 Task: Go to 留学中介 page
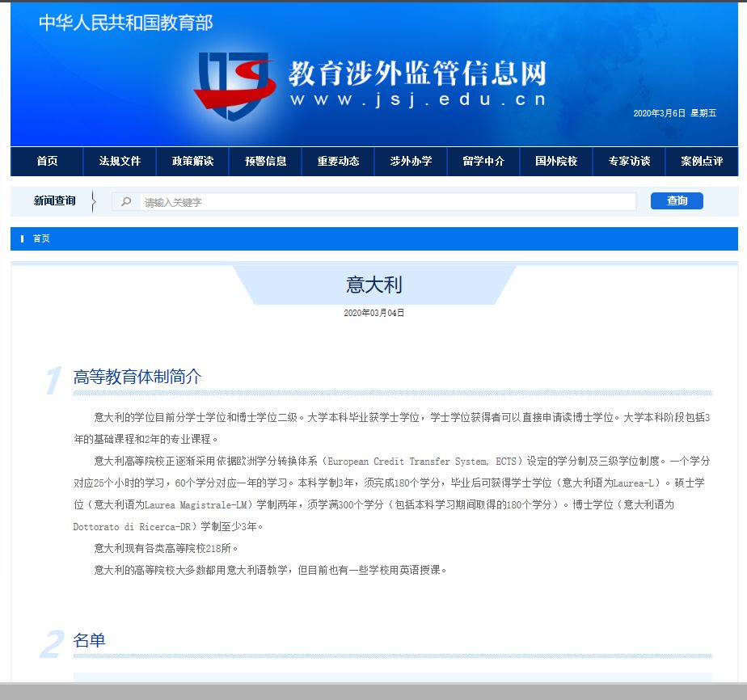[x=483, y=162]
